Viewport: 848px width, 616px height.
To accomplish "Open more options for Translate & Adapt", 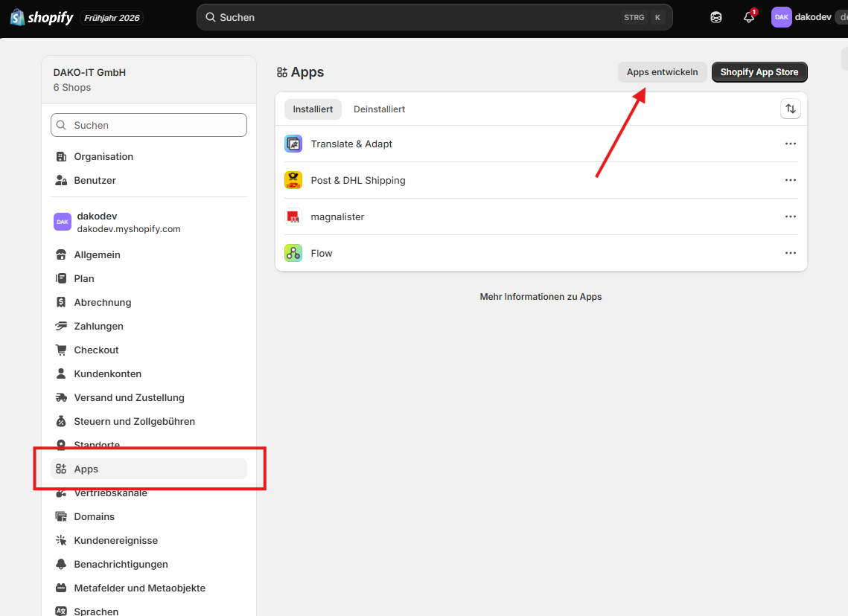I will click(x=790, y=144).
